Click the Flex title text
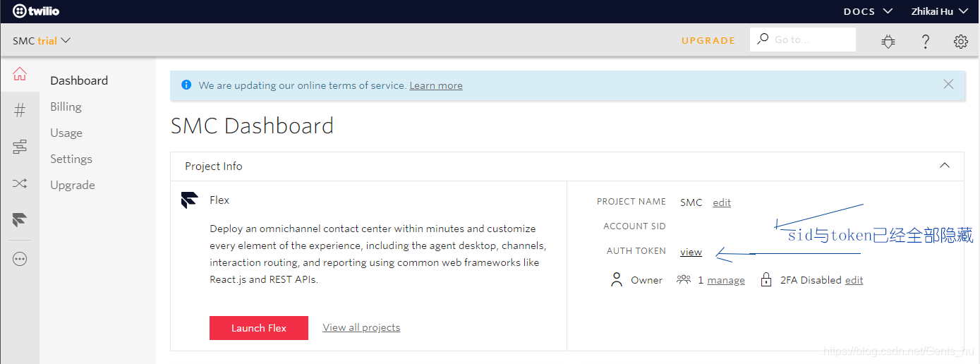980x364 pixels. coord(219,200)
